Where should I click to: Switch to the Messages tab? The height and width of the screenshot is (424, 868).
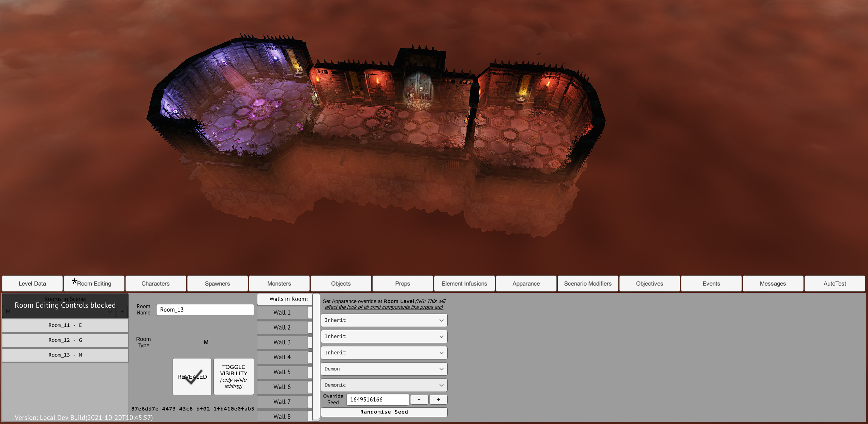click(x=773, y=284)
